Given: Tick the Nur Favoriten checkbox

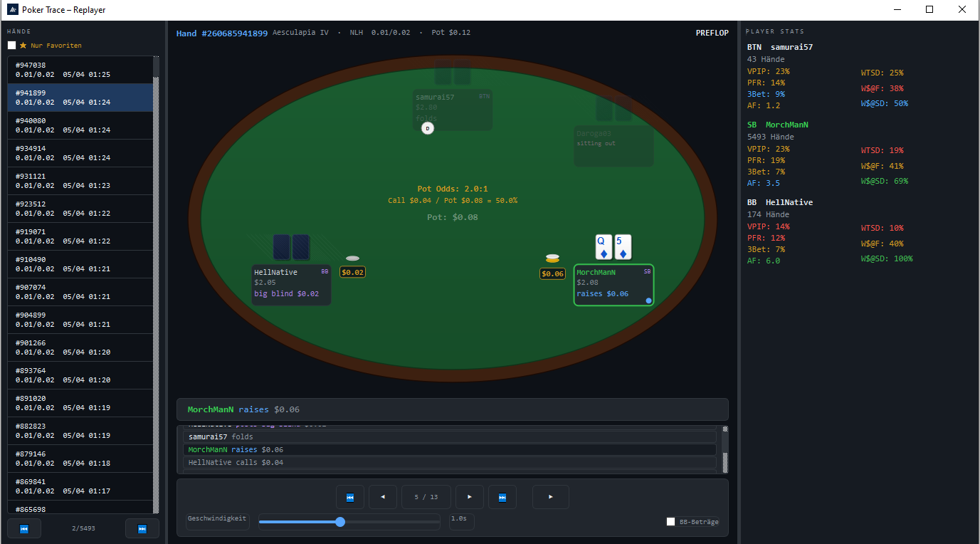Looking at the screenshot, I should coord(12,46).
